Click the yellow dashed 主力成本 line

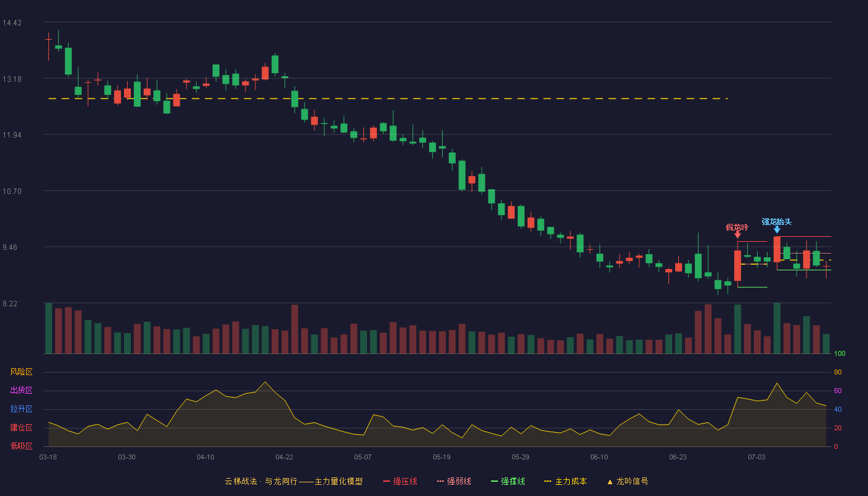click(x=387, y=99)
